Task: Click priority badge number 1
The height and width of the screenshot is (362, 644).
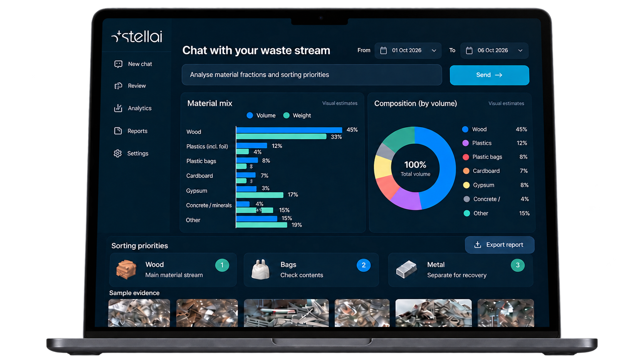Action: [222, 265]
